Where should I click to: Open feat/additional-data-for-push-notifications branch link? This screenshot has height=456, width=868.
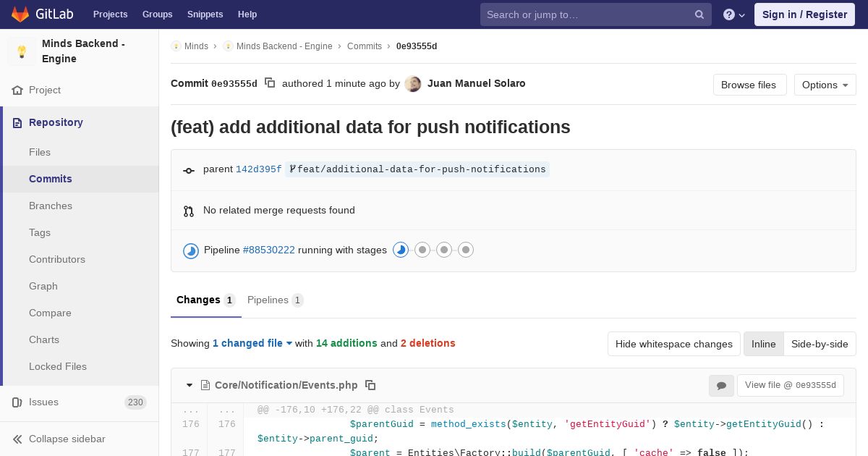click(417, 169)
